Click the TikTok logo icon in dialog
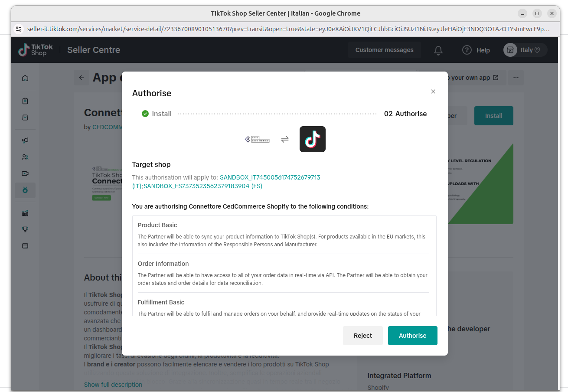 [313, 139]
